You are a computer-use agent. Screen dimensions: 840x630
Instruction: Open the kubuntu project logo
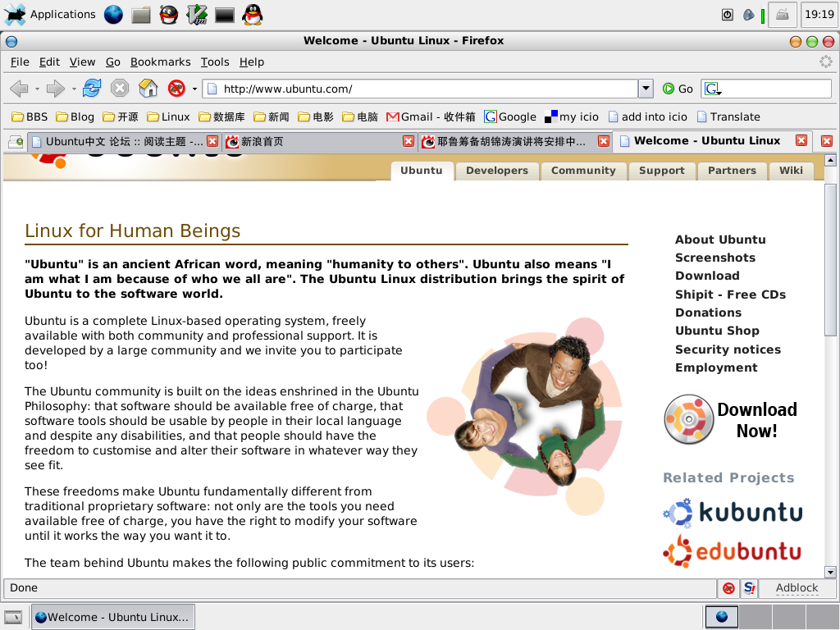[x=733, y=512]
